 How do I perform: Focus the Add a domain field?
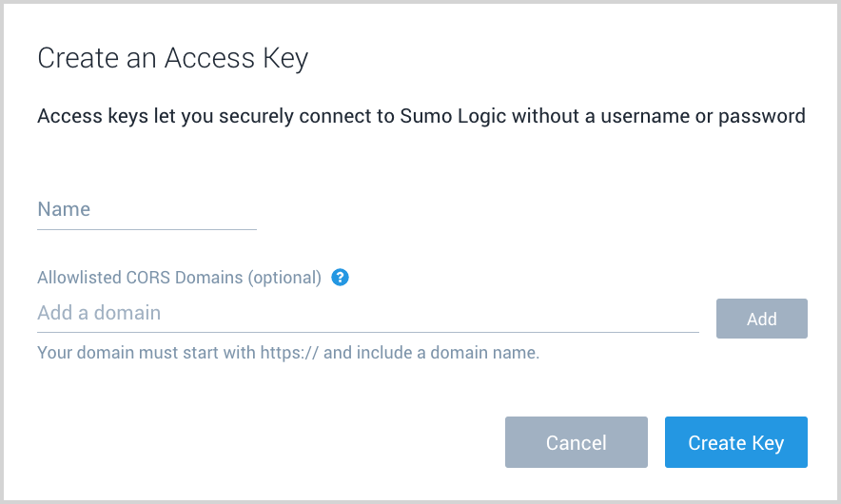[367, 313]
